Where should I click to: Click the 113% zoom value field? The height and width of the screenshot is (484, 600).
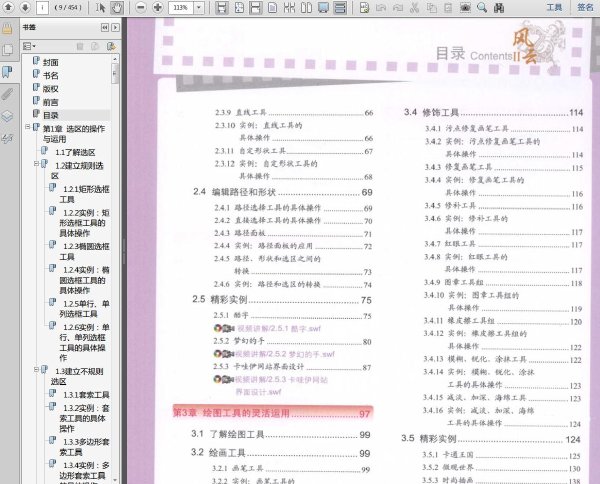coord(181,7)
